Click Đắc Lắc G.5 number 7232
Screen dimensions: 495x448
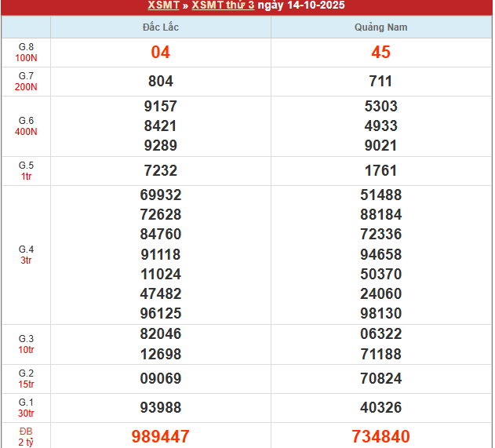tap(160, 170)
